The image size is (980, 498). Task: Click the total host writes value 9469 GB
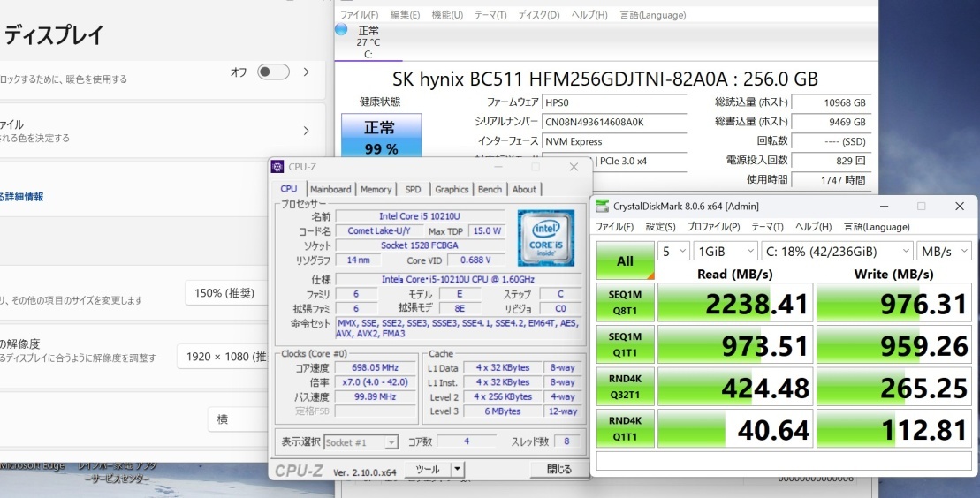pyautogui.click(x=832, y=122)
